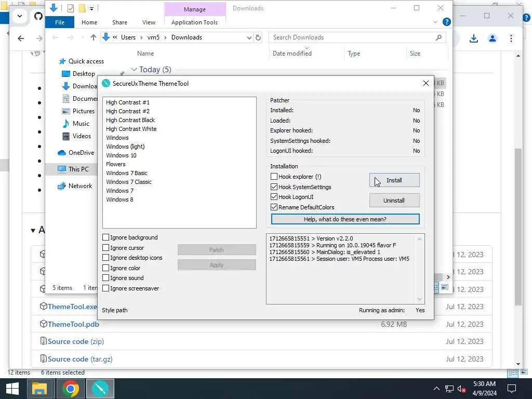Select High Contrast #1 theme
532x399 pixels.
tap(128, 102)
